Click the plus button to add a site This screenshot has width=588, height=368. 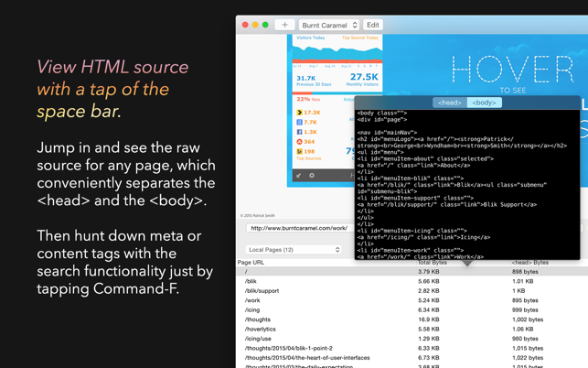pos(284,25)
